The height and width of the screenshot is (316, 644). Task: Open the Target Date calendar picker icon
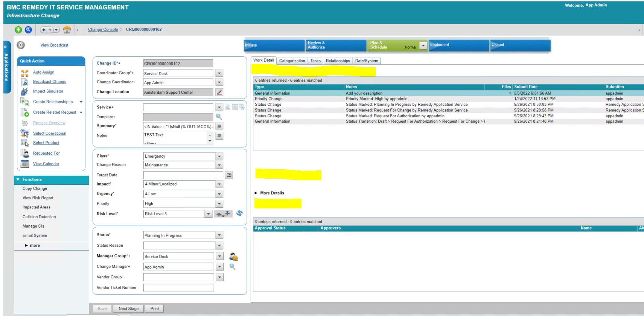229,175
